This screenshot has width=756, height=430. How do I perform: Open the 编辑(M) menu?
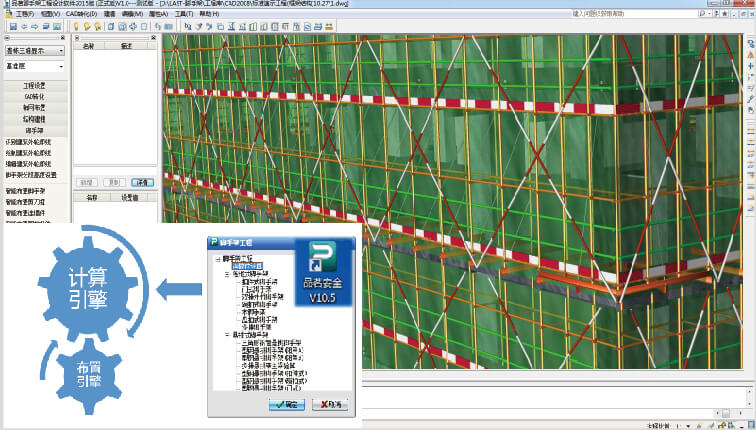[x=132, y=14]
